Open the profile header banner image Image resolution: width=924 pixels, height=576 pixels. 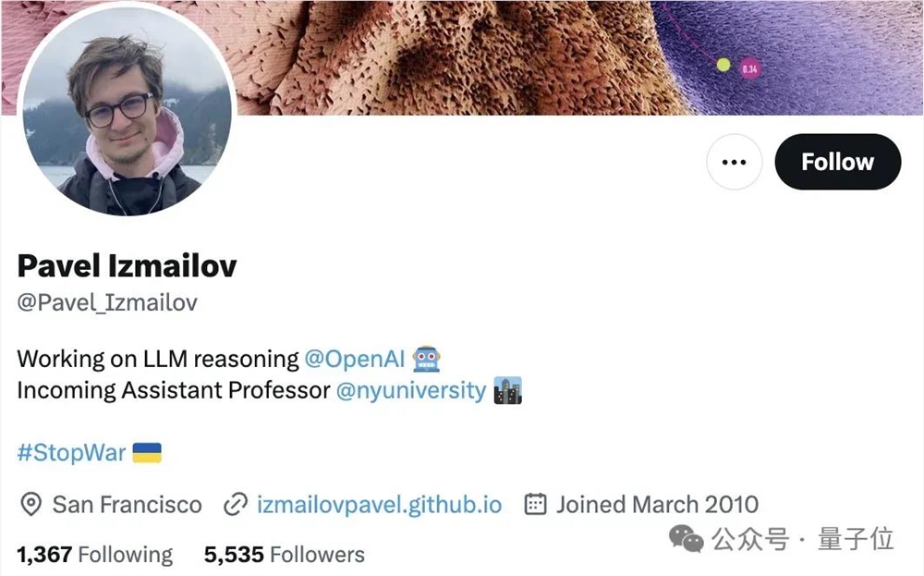click(577, 57)
